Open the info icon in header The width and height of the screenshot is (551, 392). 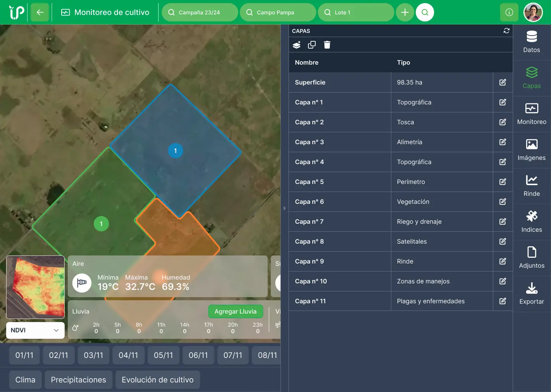(x=509, y=12)
